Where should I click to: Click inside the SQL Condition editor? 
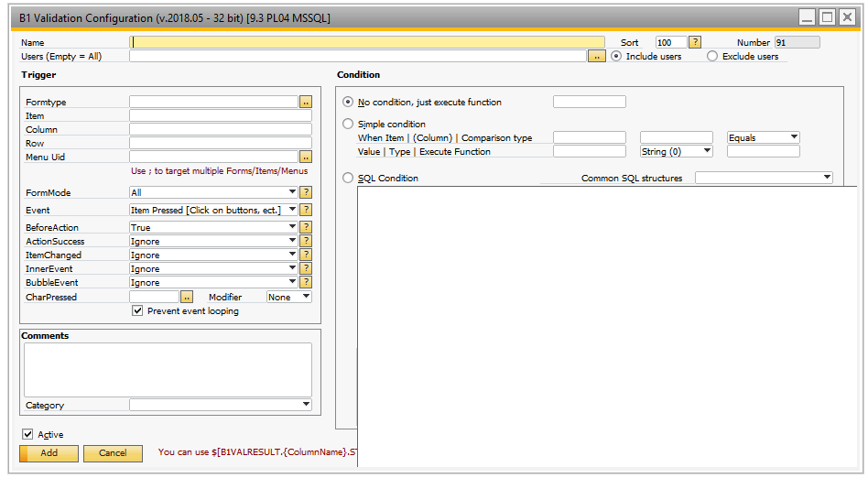[x=607, y=326]
